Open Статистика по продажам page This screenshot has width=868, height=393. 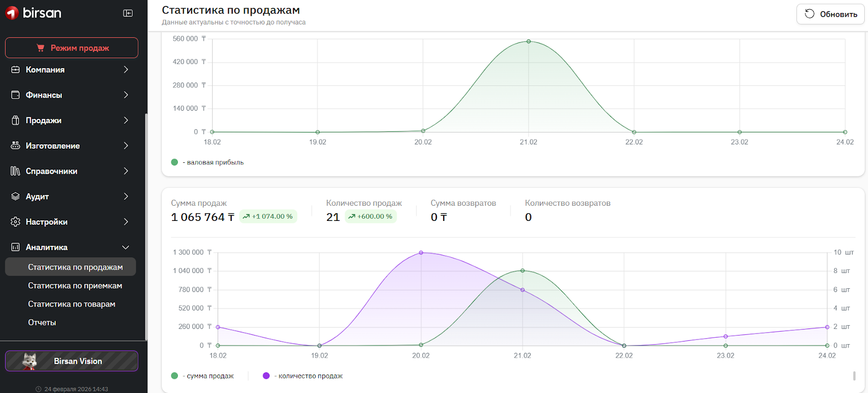pos(71,267)
